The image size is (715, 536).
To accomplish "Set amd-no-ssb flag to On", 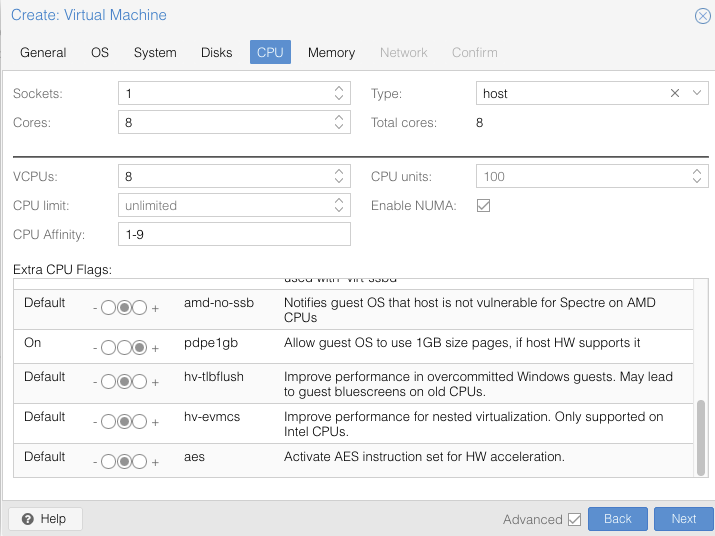I will point(140,308).
